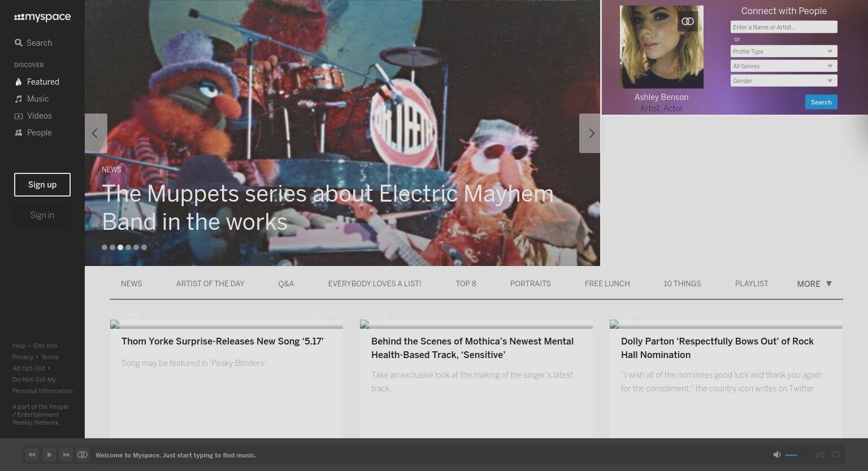This screenshot has width=868, height=471.
Task: Select the second carousel dot
Action: (112, 247)
